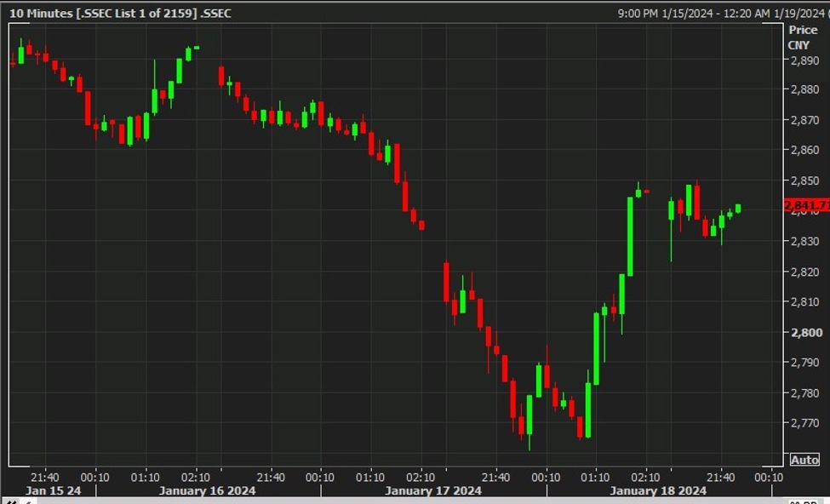Click the 21:40 time label above 'January 18 2024'
The width and height of the screenshot is (830, 504).
(x=721, y=478)
